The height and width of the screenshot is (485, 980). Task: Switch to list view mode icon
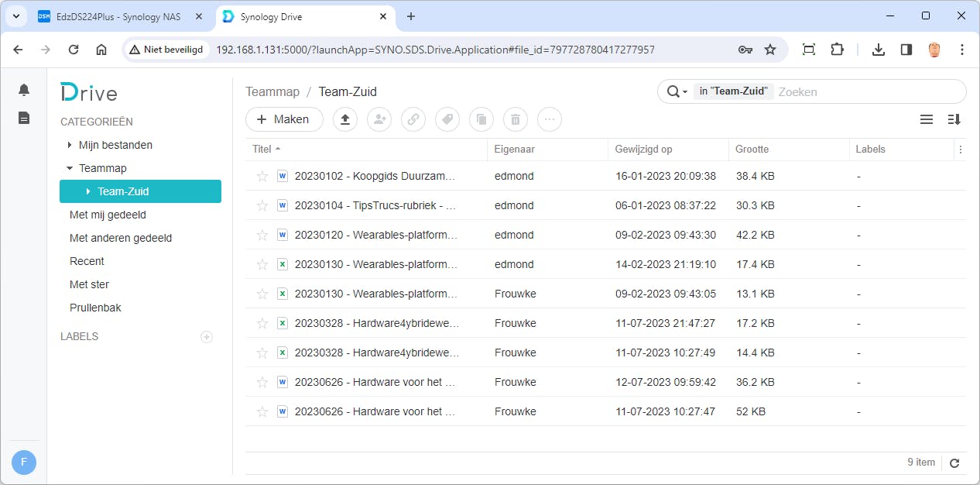927,119
